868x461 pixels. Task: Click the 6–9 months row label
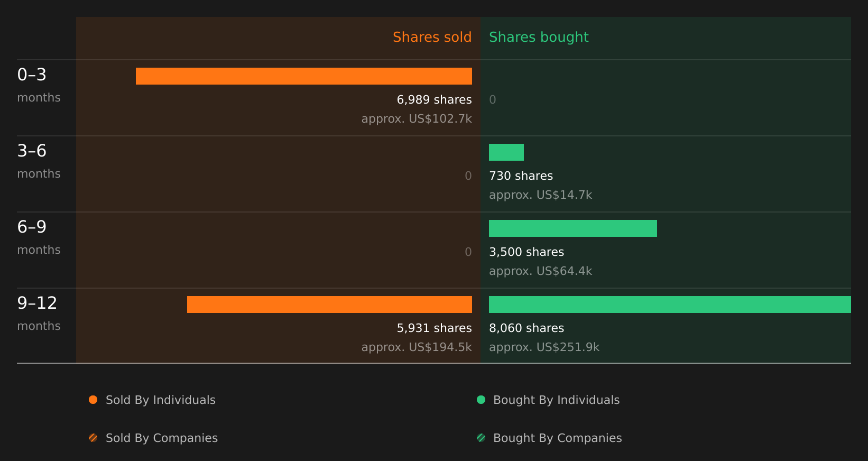point(39,238)
